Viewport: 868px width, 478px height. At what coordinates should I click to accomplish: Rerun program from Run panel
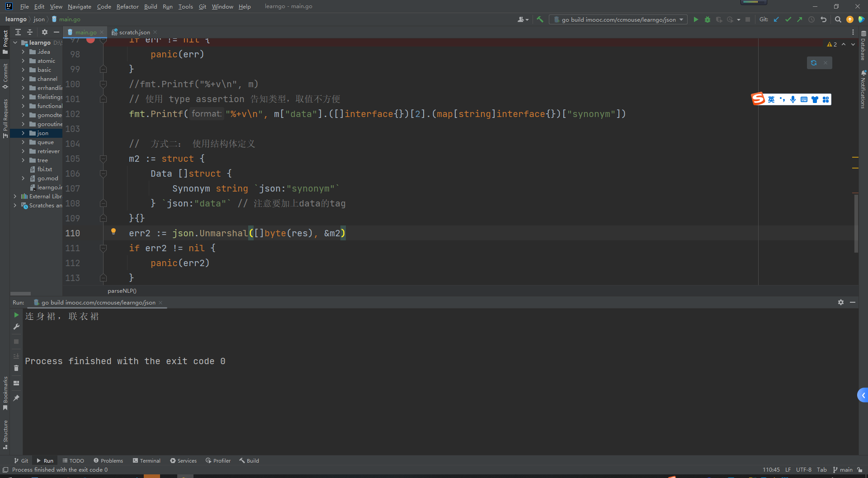pos(16,315)
